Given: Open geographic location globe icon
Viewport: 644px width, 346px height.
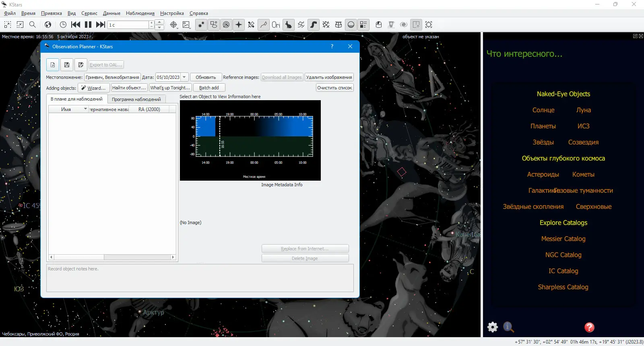Looking at the screenshot, I should pyautogui.click(x=48, y=25).
